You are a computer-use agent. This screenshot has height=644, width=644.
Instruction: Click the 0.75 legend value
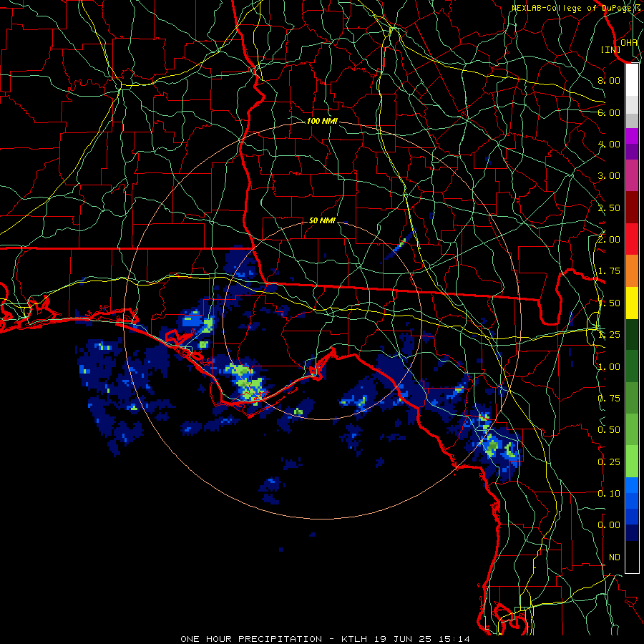click(609, 399)
